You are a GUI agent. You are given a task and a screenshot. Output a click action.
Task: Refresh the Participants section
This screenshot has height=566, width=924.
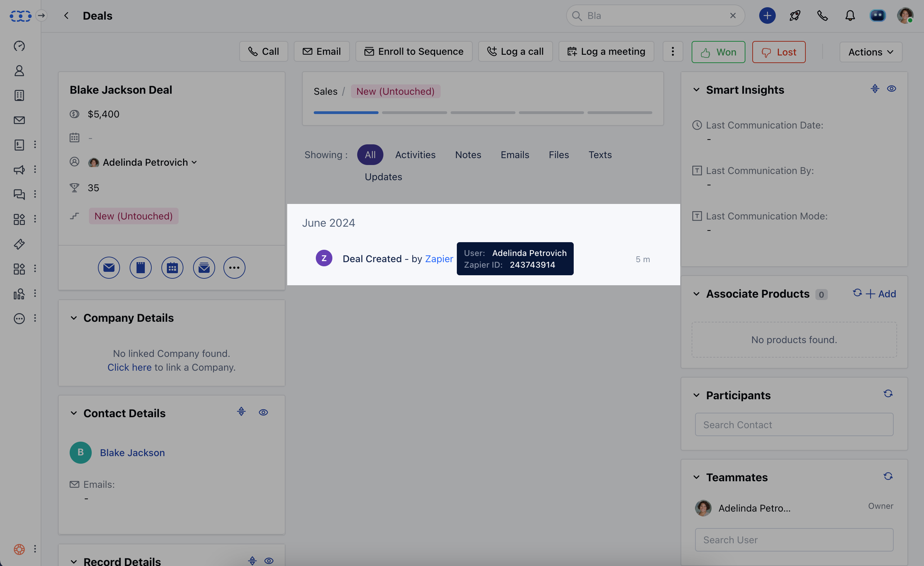[888, 393]
